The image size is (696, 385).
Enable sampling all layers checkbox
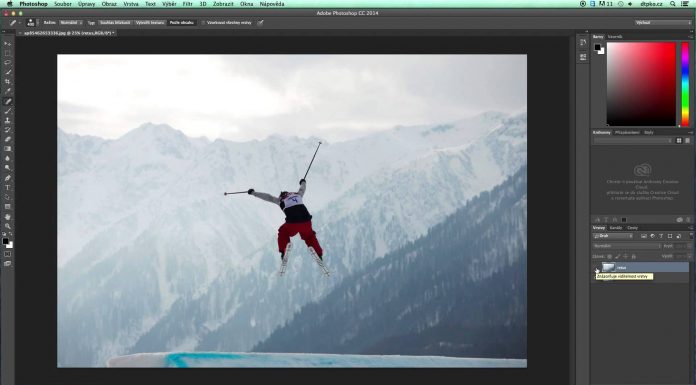coord(203,23)
